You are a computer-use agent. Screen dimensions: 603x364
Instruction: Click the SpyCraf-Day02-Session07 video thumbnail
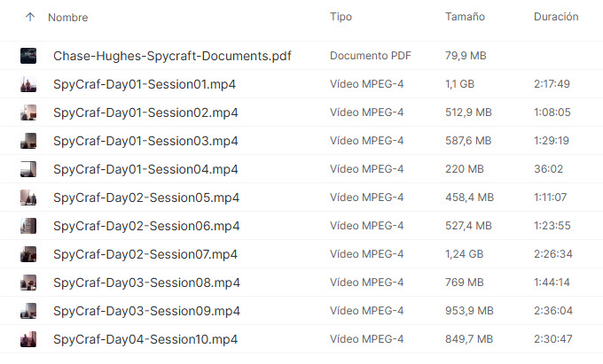tap(28, 254)
